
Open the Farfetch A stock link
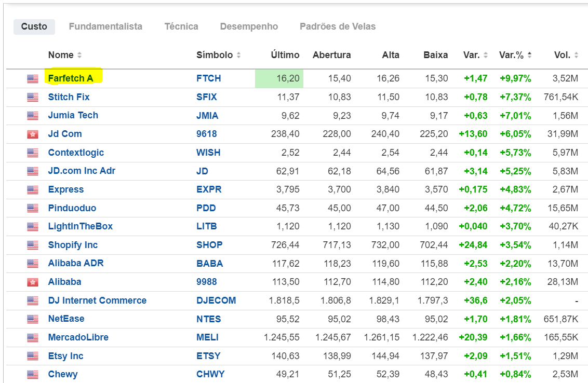pyautogui.click(x=71, y=78)
